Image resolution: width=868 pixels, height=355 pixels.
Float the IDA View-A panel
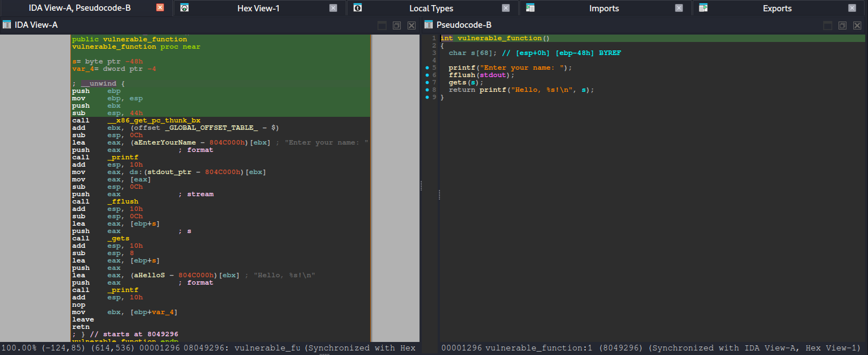click(x=397, y=26)
